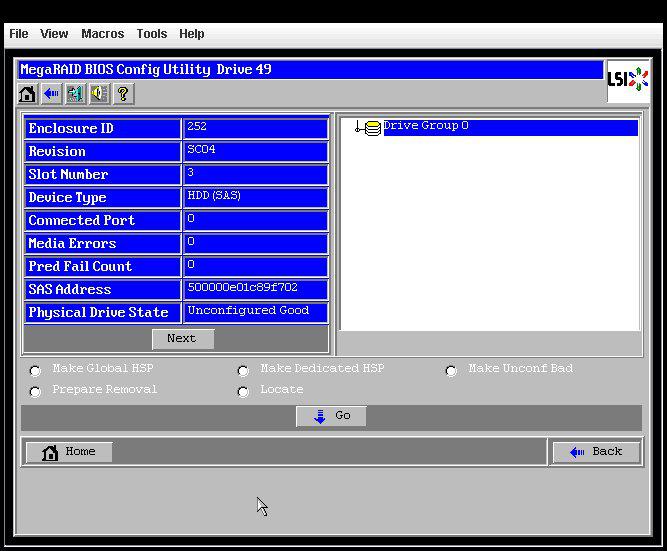This screenshot has height=551, width=667.
Task: Open help with the question mark icon
Action: click(123, 94)
